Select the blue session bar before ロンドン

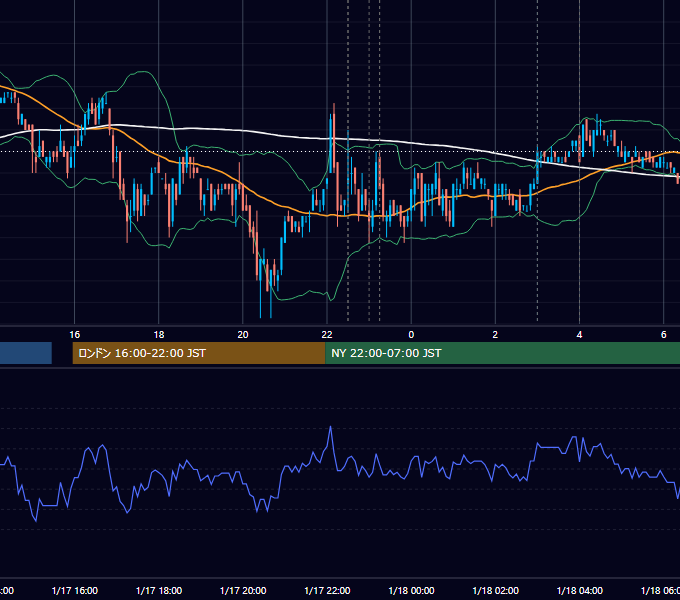pos(26,353)
